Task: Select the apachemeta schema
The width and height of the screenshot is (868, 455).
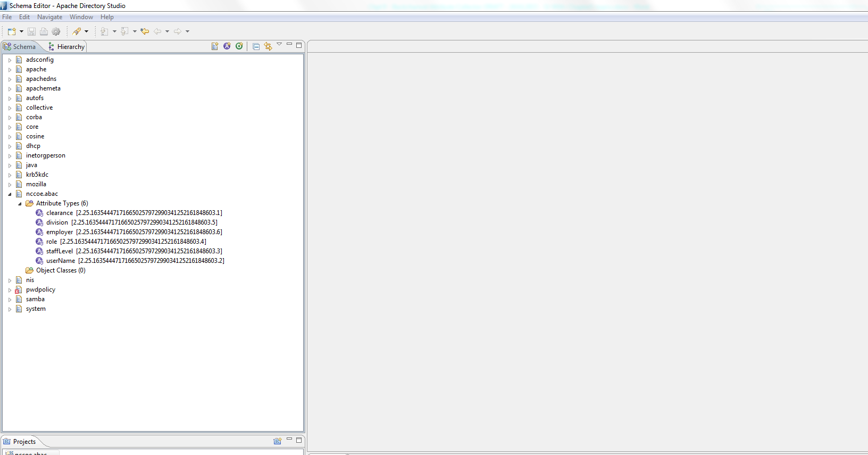Action: (43, 88)
